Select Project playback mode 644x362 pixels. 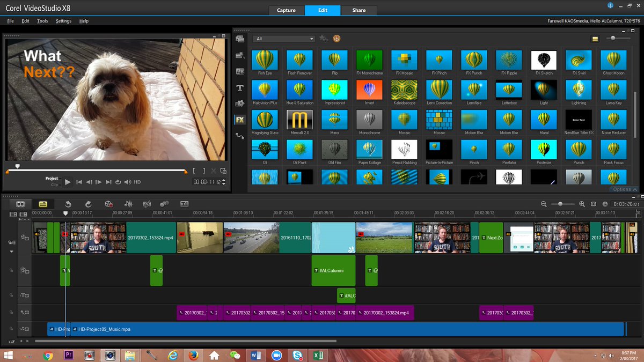(x=52, y=179)
